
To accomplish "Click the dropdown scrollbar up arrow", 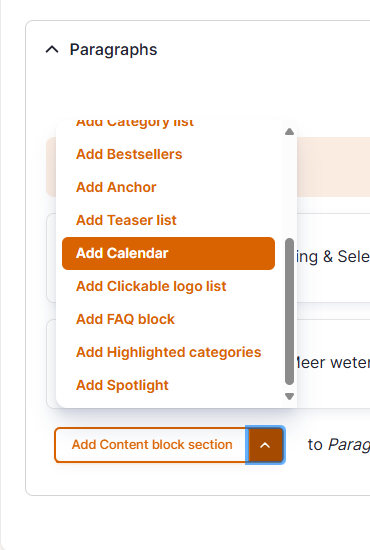I will 289,132.
